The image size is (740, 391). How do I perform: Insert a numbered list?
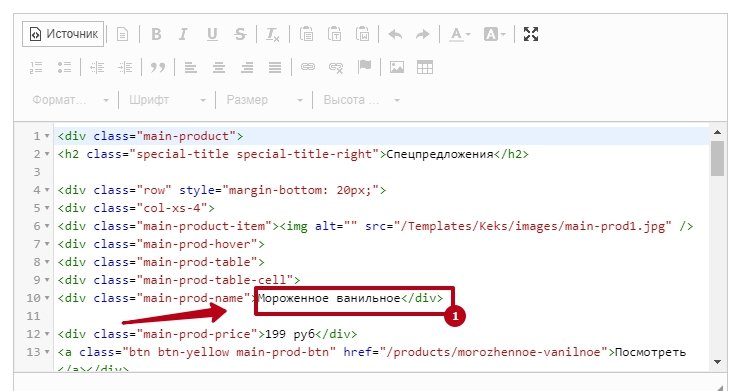click(36, 68)
